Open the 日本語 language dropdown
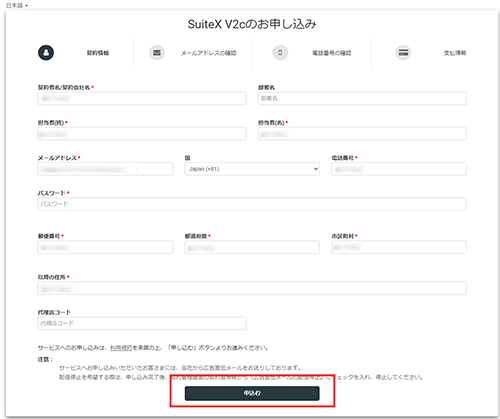 click(x=17, y=5)
